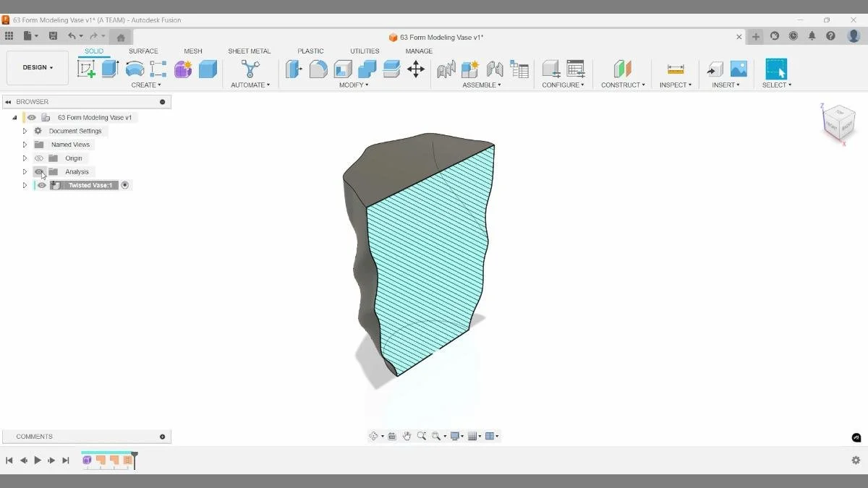Select the Press Pull modify tool
This screenshot has height=488, width=868.
tap(294, 69)
